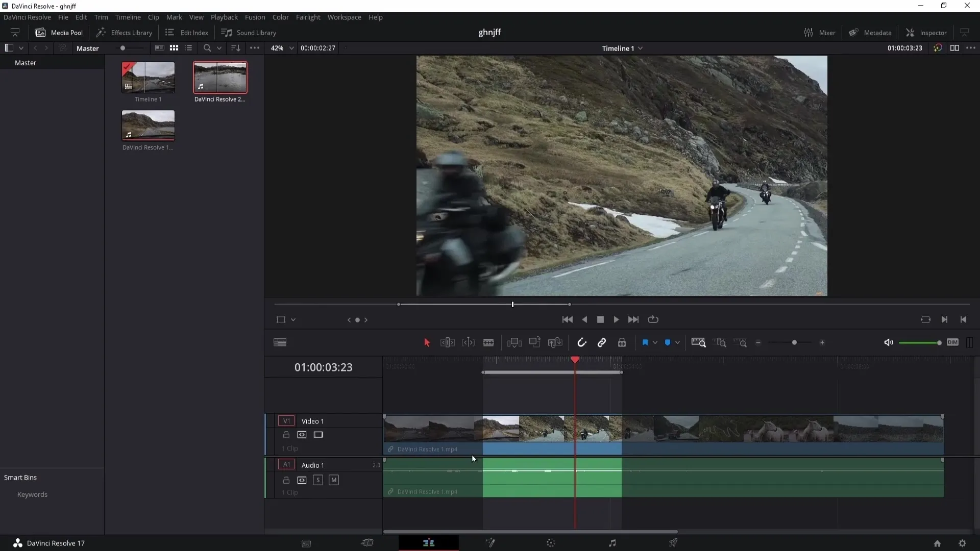The width and height of the screenshot is (980, 551).
Task: Select the Timeline 1 thumbnail
Action: pos(148,78)
